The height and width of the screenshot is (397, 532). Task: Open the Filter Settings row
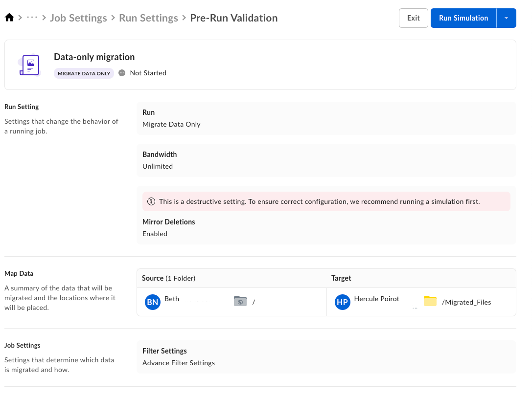coord(326,357)
